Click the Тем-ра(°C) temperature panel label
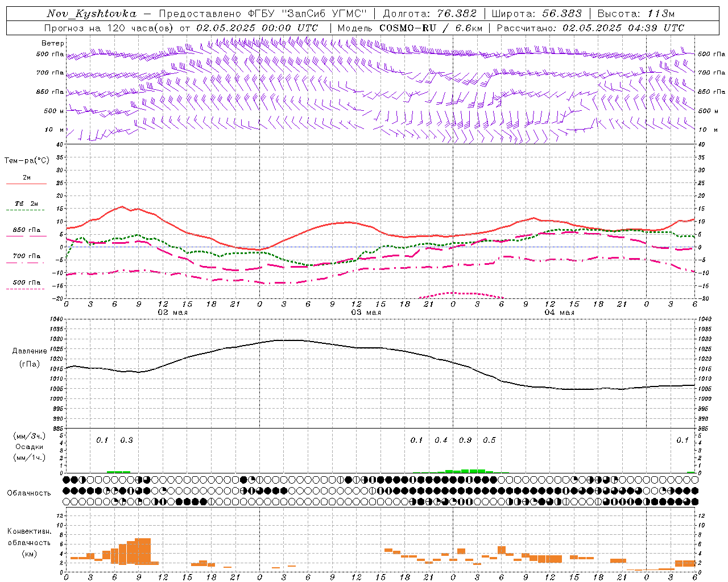The image size is (728, 582). [x=27, y=161]
